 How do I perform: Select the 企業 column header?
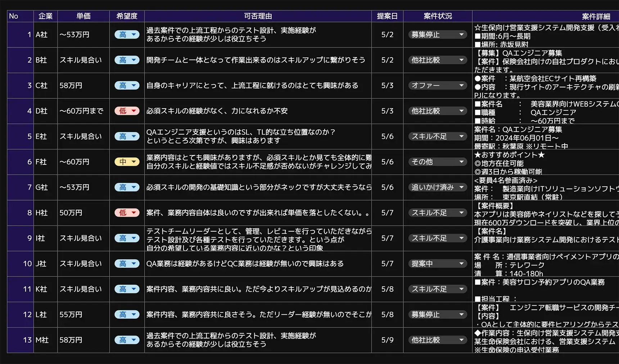(46, 16)
